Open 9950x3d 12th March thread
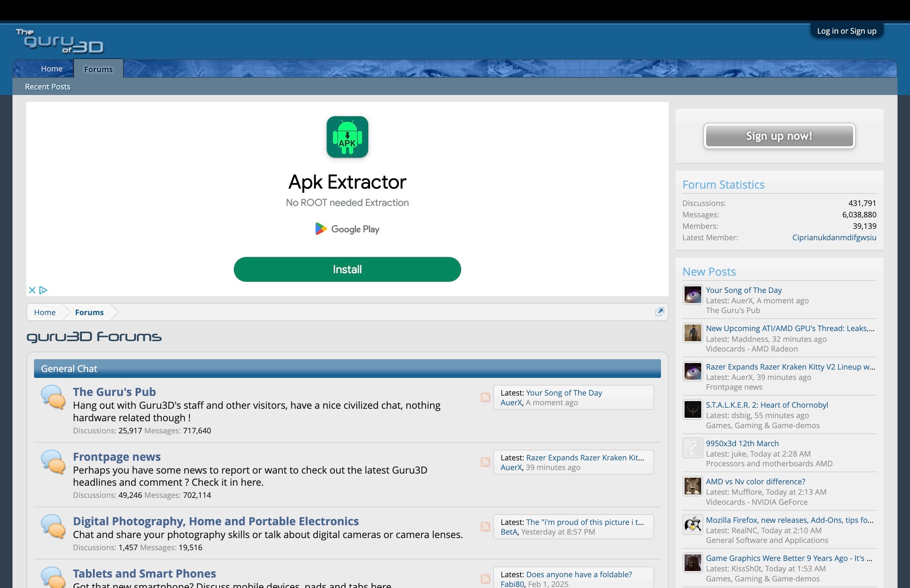The image size is (910, 588). [x=742, y=443]
